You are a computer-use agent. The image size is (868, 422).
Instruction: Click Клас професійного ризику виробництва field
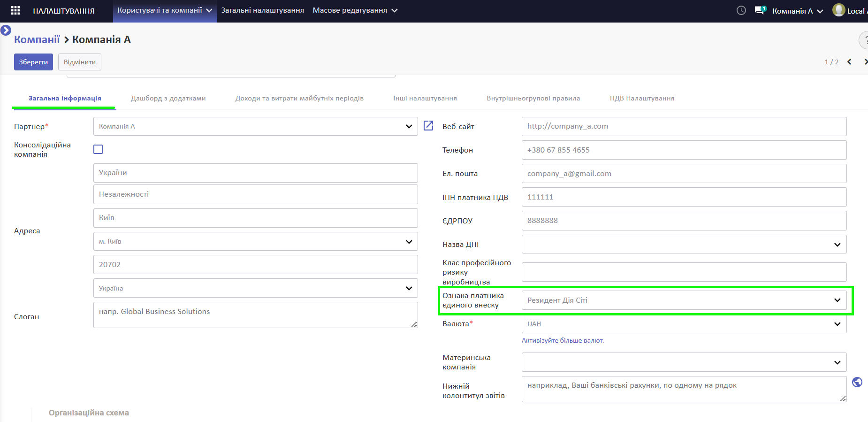[684, 272]
